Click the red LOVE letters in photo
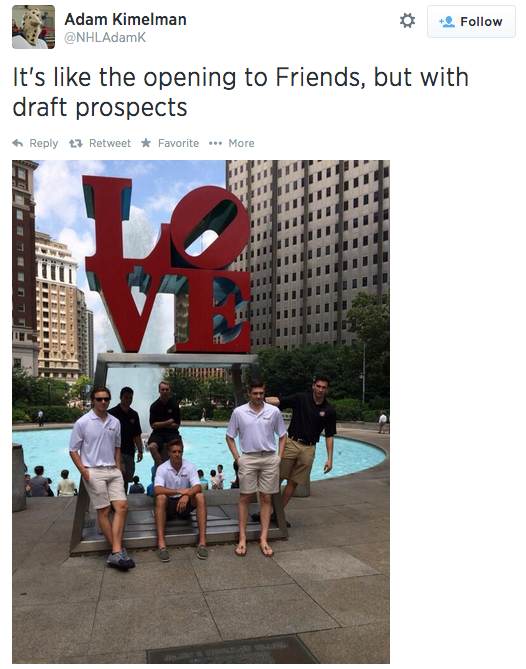 click(168, 265)
